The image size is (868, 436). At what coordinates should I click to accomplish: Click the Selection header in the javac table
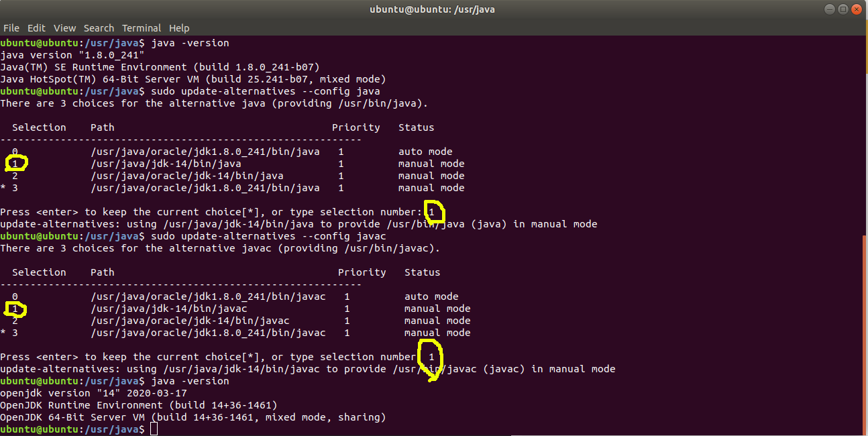[39, 272]
